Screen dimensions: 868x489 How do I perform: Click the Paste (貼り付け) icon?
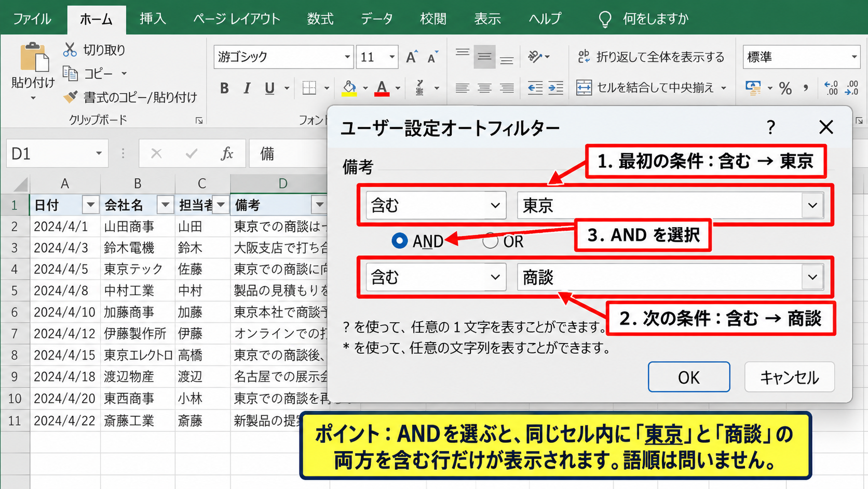pos(34,57)
